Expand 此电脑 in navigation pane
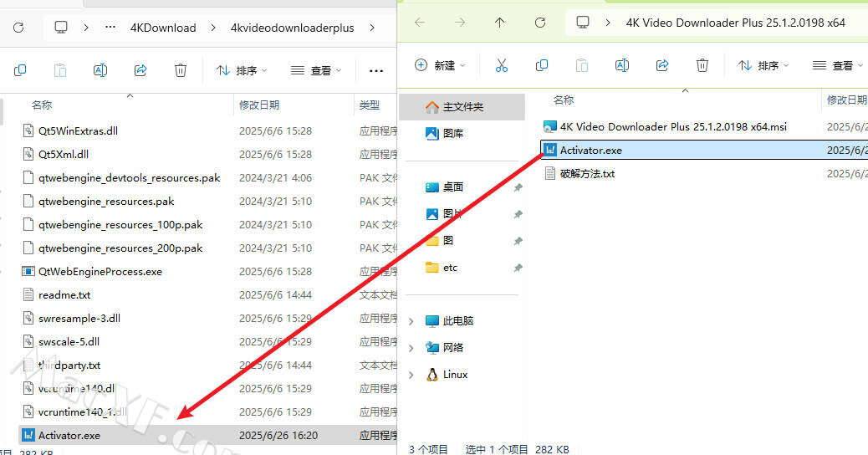Screen dimensions: 868x455 [411, 321]
